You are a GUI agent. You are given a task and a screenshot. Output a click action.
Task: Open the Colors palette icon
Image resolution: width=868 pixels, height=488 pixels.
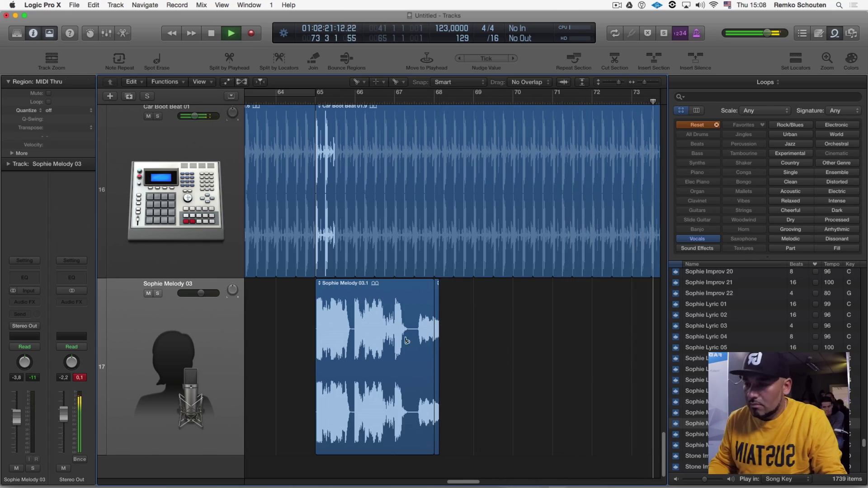coord(850,58)
